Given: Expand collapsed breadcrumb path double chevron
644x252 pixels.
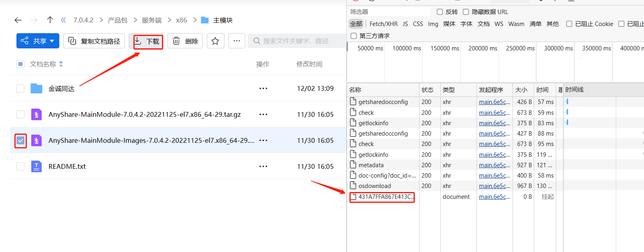Looking at the screenshot, I should tap(63, 20).
